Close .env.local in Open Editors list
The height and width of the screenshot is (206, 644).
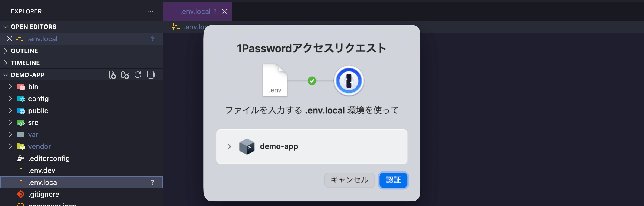(10, 39)
